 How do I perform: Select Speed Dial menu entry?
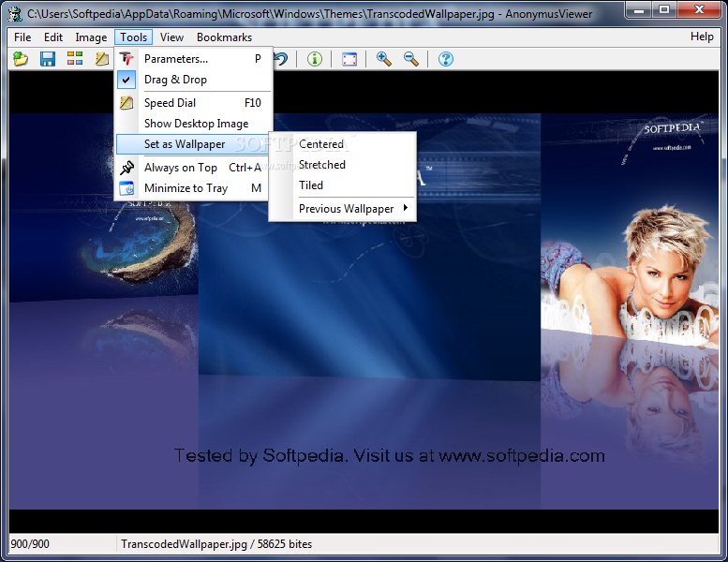[192, 102]
